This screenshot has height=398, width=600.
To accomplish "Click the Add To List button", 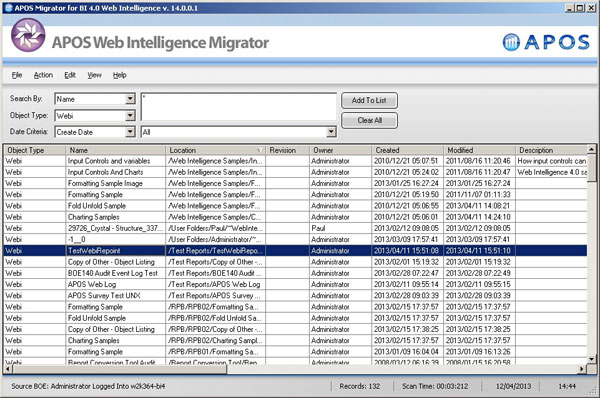I will [x=369, y=100].
